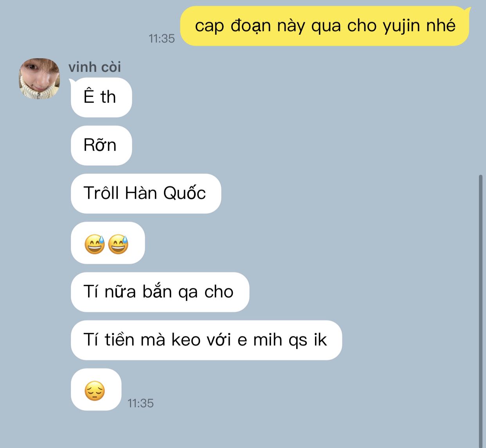The height and width of the screenshot is (448, 486).
Task: Click the chat scrollbar on the right edge
Action: click(481, 311)
